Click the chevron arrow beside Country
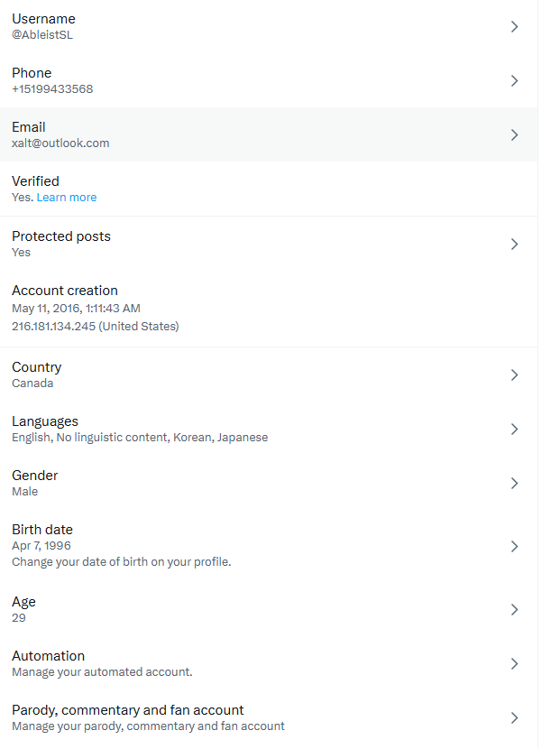Viewport: 560px width, 749px height. pyautogui.click(x=514, y=374)
